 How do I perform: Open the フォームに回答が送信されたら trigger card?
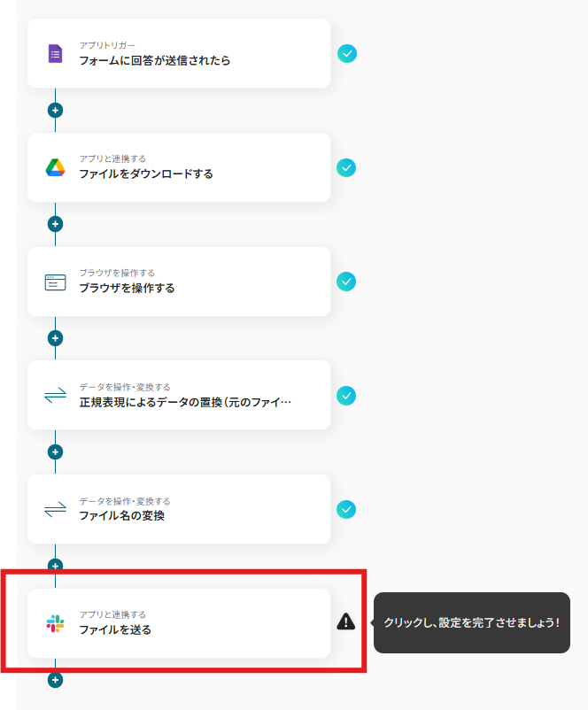pos(179,53)
